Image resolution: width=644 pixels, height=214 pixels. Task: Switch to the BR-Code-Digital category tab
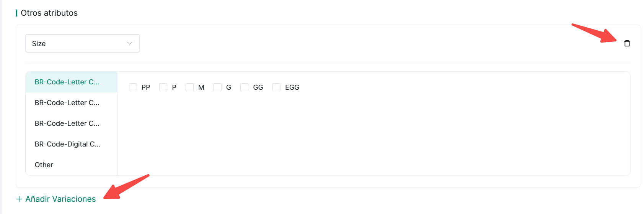(67, 144)
